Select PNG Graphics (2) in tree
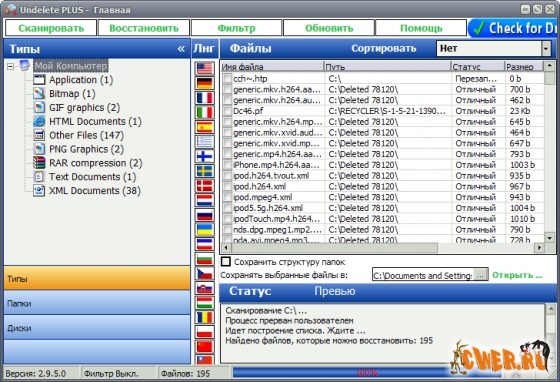This screenshot has height=382, width=560. 86,149
